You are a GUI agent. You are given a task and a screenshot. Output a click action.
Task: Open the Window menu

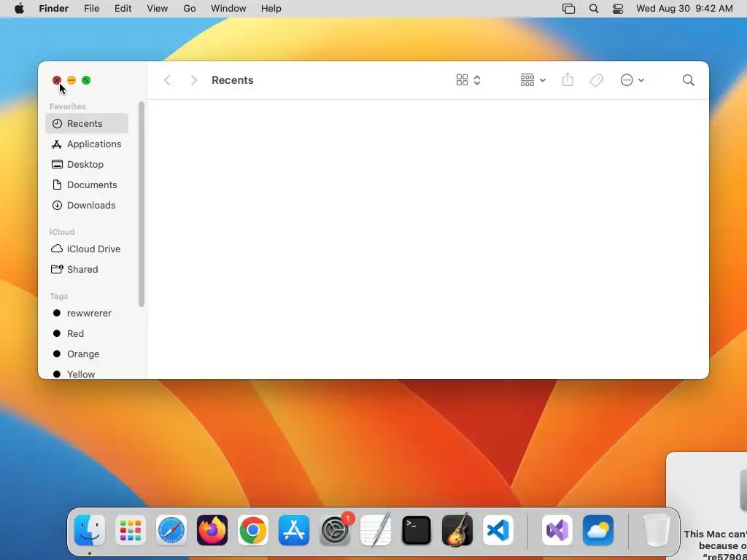pyautogui.click(x=228, y=9)
